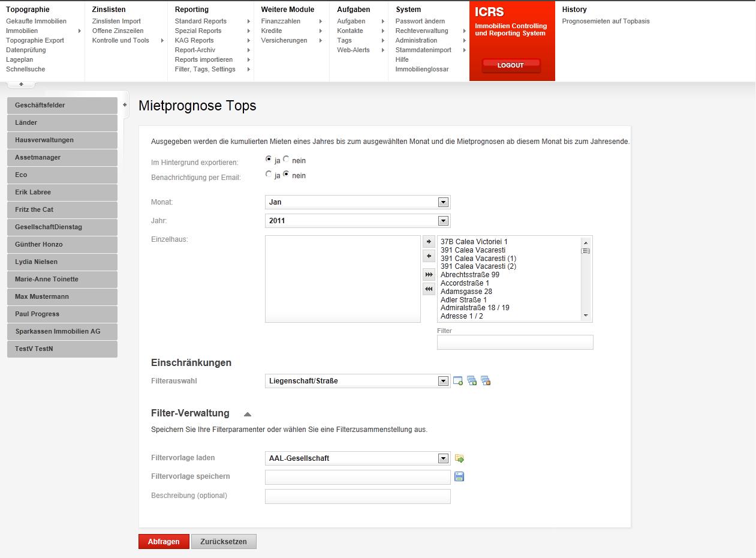Open the Datenprüfung menu item
Screen dimensions: 756x558
[x=26, y=50]
